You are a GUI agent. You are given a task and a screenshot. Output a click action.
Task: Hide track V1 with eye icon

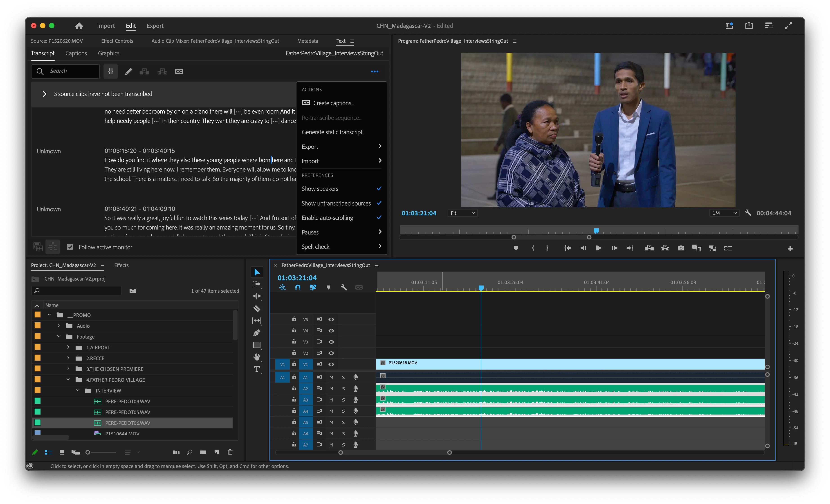(331, 364)
